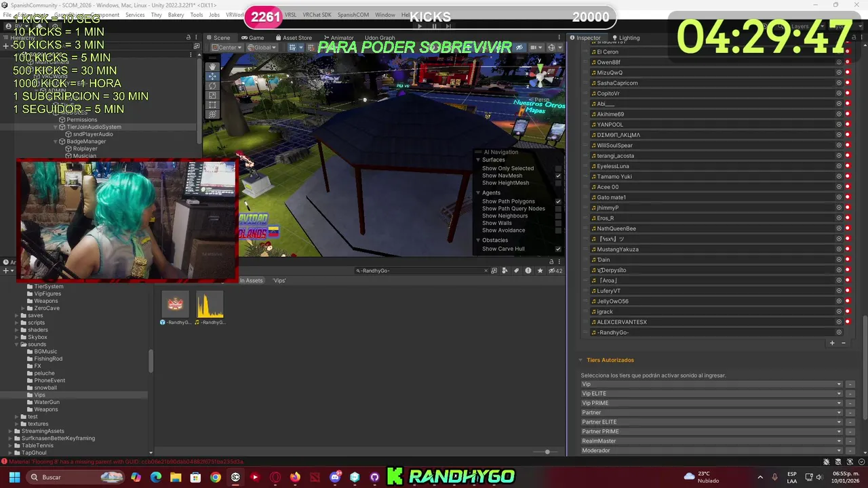
Task: Select TierJoinAudioSystem in the Hierarchy
Action: [x=94, y=127]
